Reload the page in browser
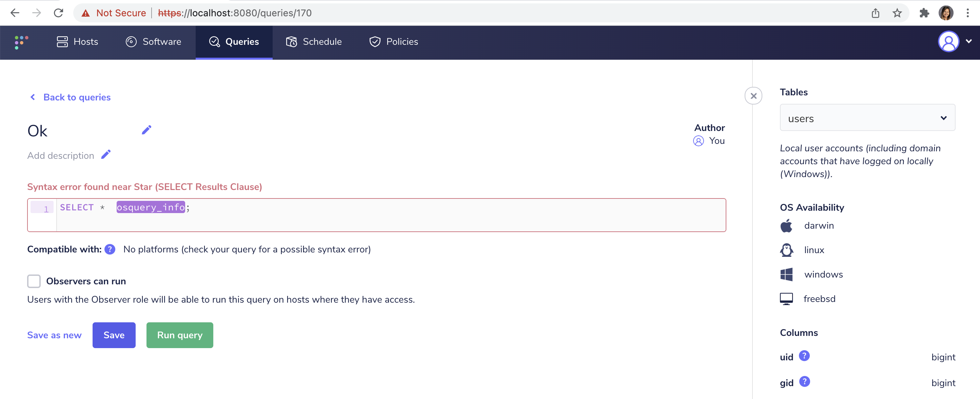The height and width of the screenshot is (399, 980). point(58,13)
